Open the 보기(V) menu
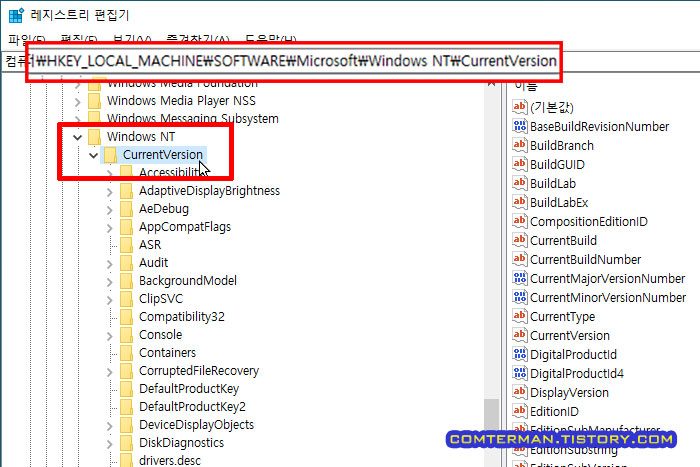 [132, 40]
